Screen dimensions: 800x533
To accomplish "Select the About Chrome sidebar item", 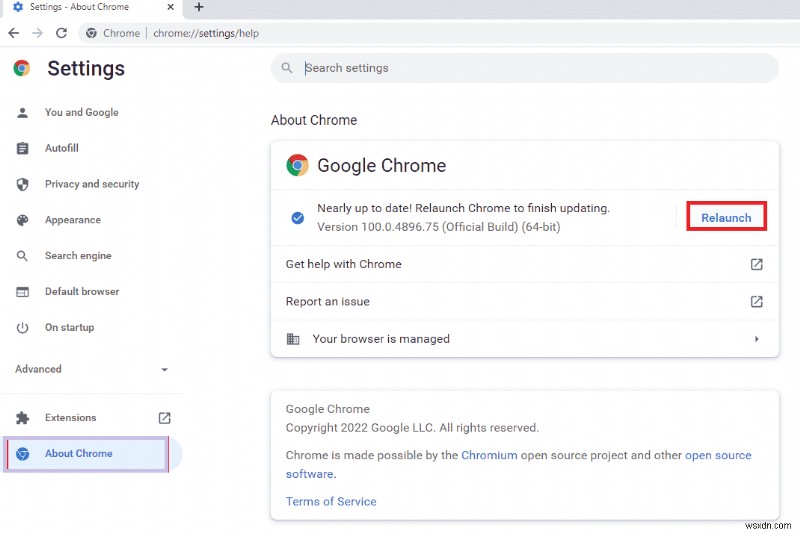I will click(x=78, y=454).
